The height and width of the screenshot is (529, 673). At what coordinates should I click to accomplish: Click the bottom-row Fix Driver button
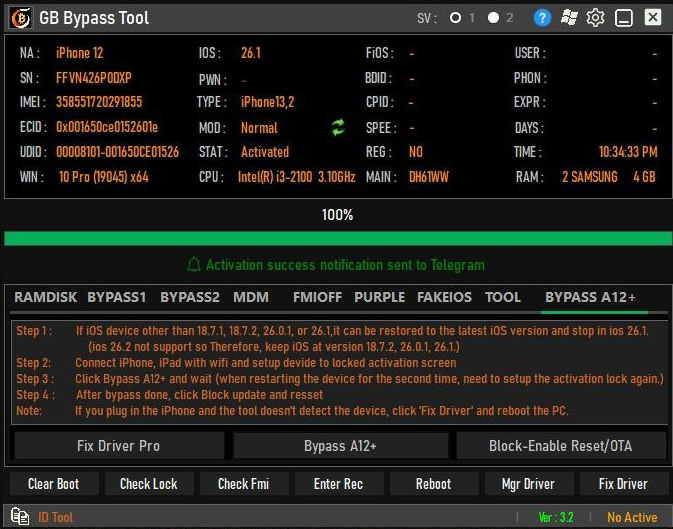[623, 484]
